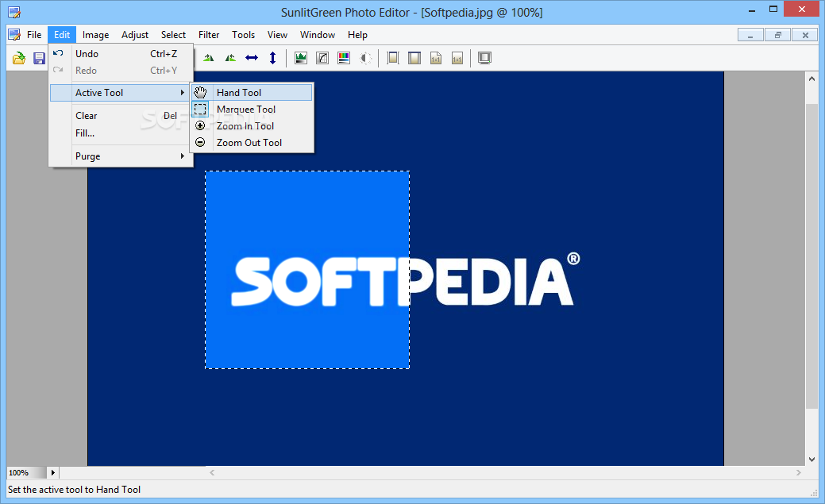
Task: Open the Filter menu
Action: (209, 35)
